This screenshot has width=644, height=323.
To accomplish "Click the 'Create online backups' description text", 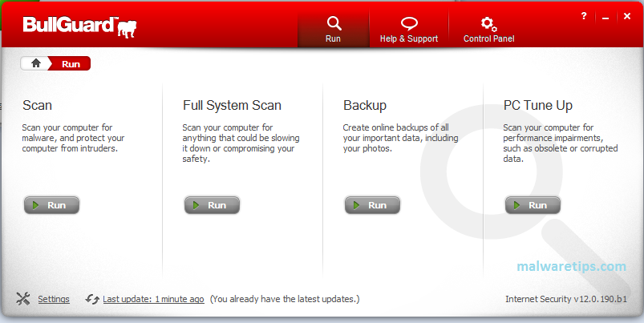I will (400, 138).
